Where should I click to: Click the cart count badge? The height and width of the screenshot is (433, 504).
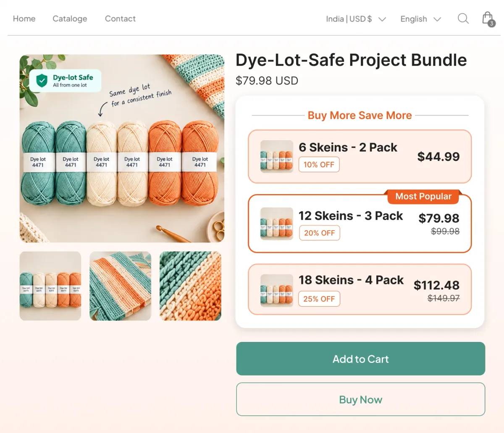(x=491, y=24)
